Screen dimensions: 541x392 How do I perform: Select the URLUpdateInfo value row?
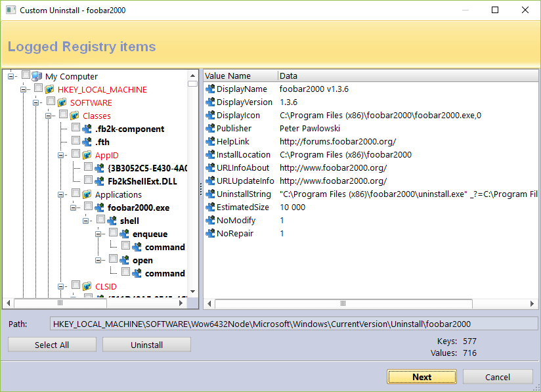[371, 181]
